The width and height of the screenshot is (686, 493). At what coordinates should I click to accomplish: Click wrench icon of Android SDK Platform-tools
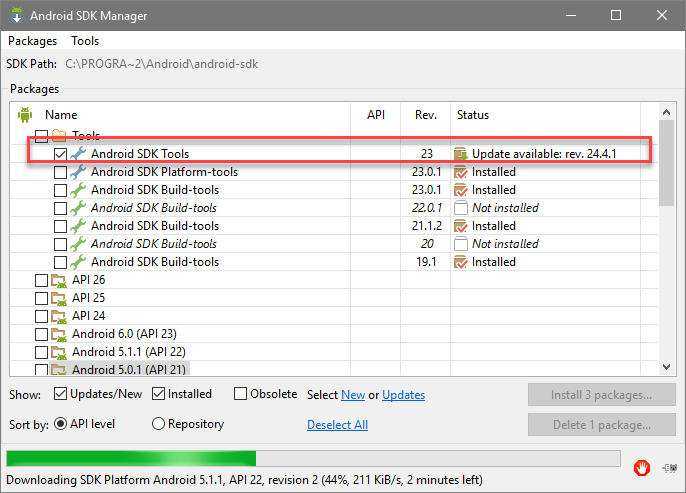pyautogui.click(x=78, y=171)
